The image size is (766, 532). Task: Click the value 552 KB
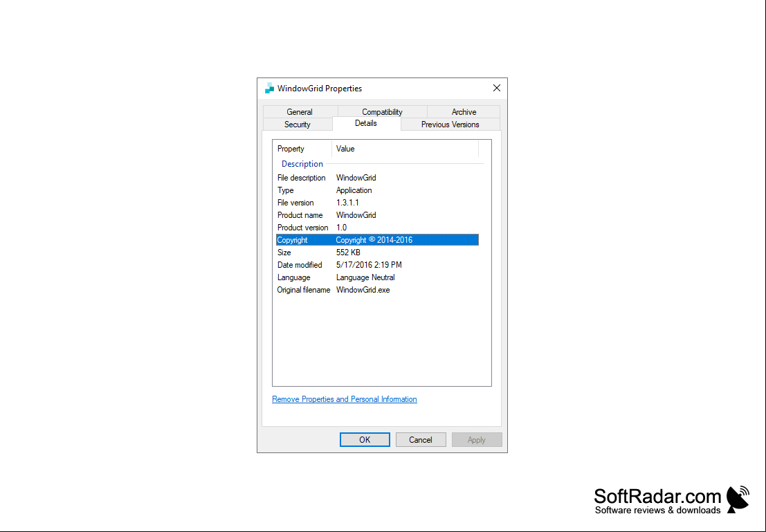click(348, 253)
